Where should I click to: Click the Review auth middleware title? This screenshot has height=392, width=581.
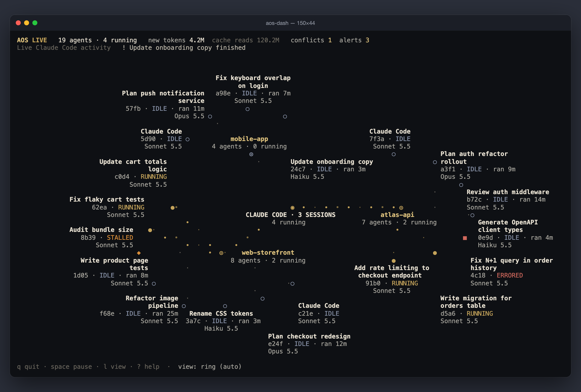(x=508, y=192)
